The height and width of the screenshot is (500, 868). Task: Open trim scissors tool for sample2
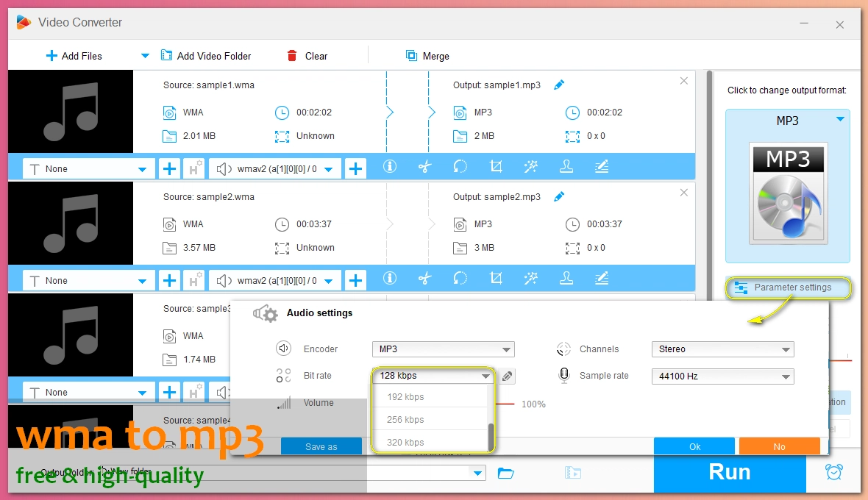click(x=424, y=278)
